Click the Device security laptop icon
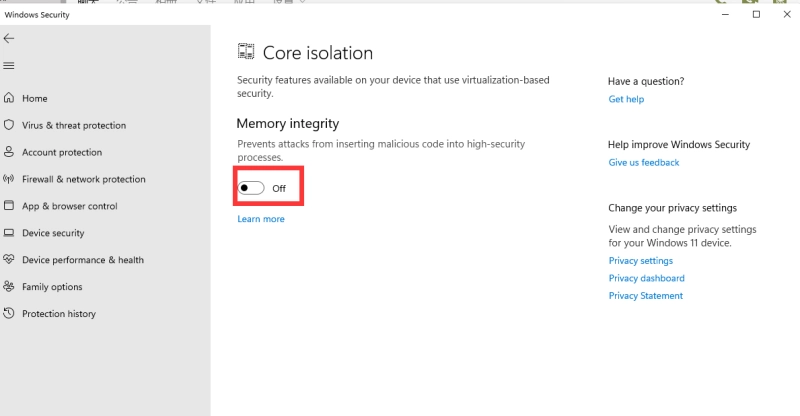Viewport: 800px width, 416px height. pyautogui.click(x=9, y=233)
